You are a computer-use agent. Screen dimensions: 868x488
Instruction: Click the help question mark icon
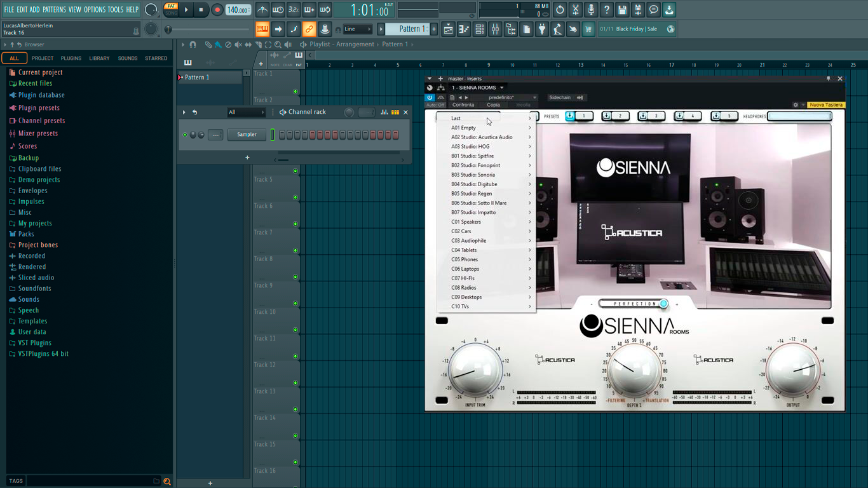[x=607, y=10]
